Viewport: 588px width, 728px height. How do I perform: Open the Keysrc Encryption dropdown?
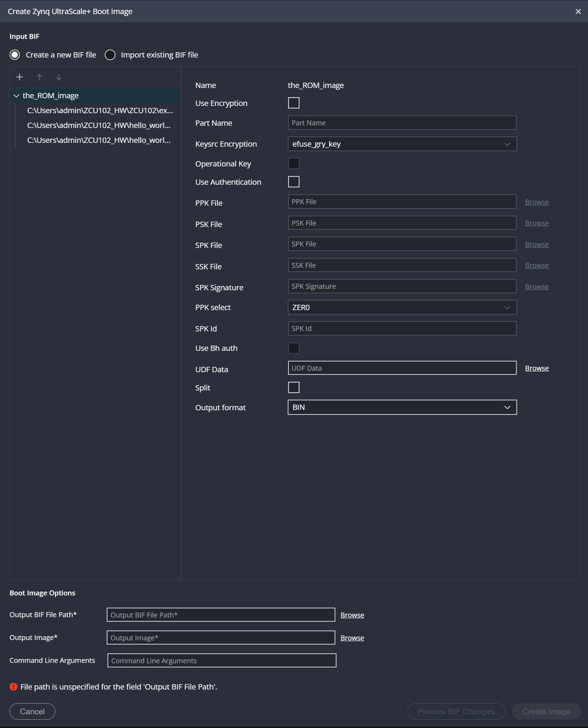tap(402, 144)
